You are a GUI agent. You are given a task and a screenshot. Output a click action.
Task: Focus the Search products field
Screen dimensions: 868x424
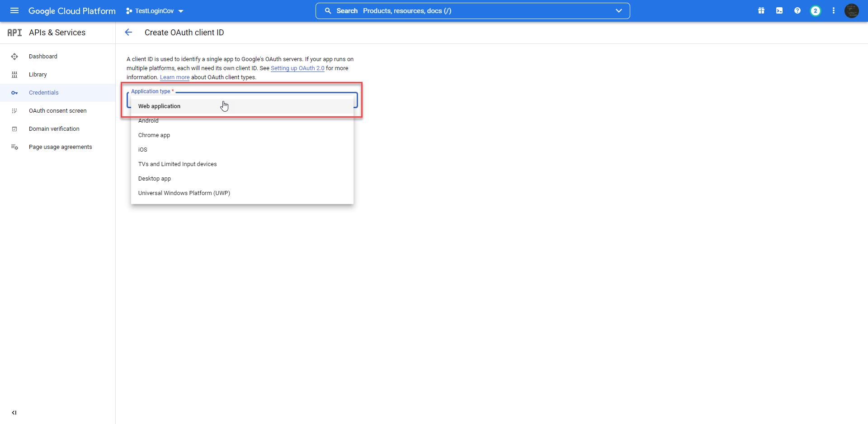pyautogui.click(x=472, y=11)
